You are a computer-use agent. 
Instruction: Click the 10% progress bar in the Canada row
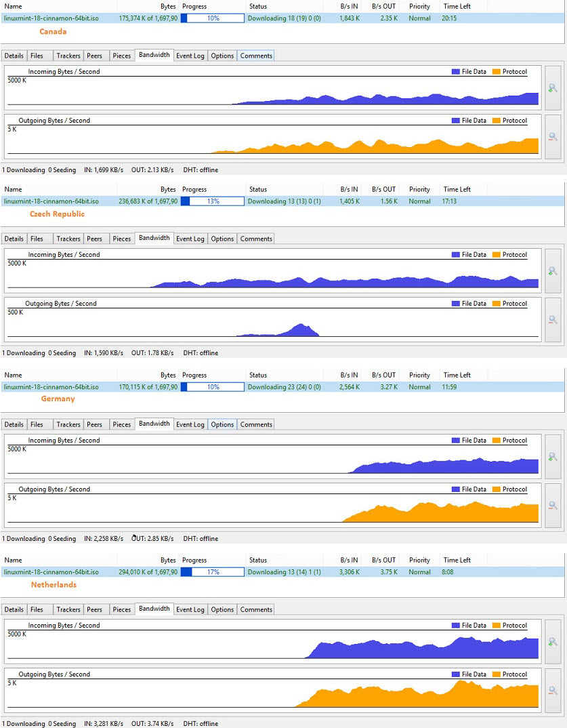click(x=213, y=18)
